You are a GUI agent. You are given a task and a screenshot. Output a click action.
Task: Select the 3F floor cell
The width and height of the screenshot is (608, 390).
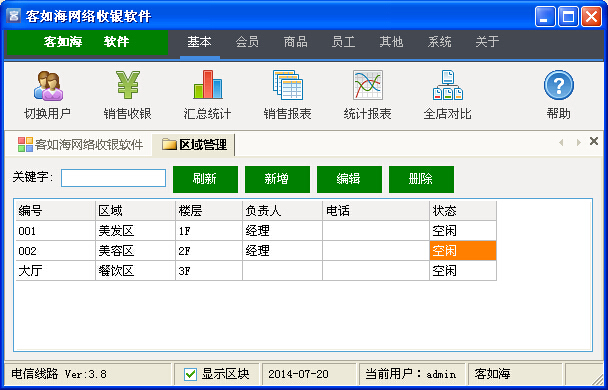tap(209, 271)
